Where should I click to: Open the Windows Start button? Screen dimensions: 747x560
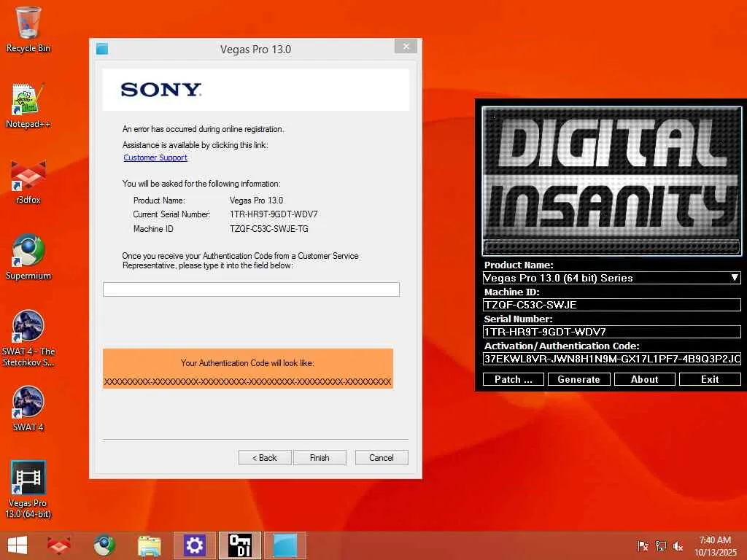(x=18, y=545)
